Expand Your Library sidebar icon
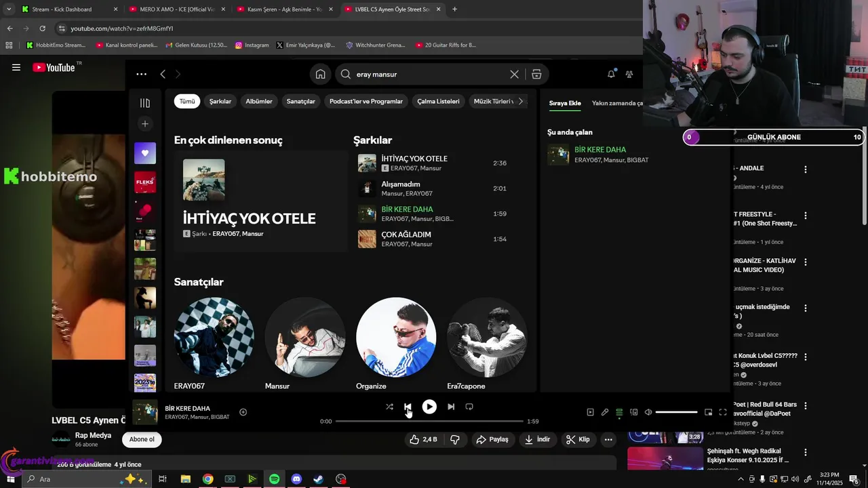This screenshot has height=488, width=868. [145, 103]
